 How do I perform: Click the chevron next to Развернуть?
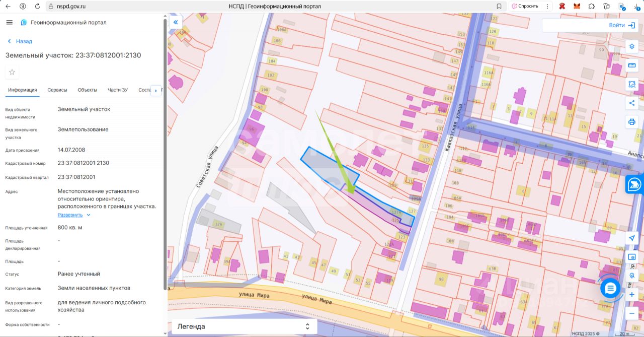pos(89,215)
